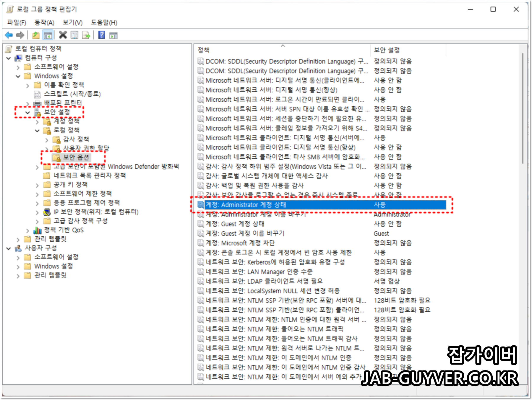Select the 계정: Administrator 계정 상태 policy

pos(322,205)
